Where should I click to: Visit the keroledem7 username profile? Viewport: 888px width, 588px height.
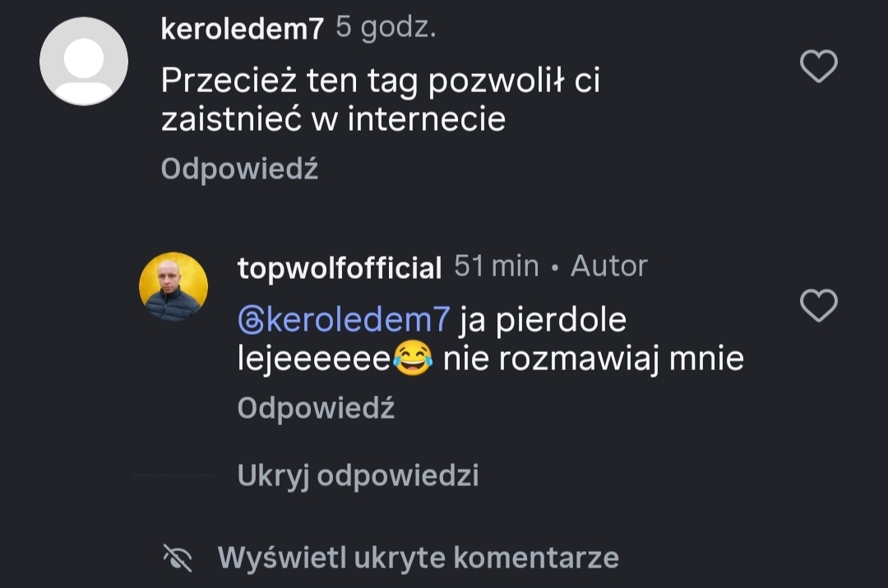[242, 30]
